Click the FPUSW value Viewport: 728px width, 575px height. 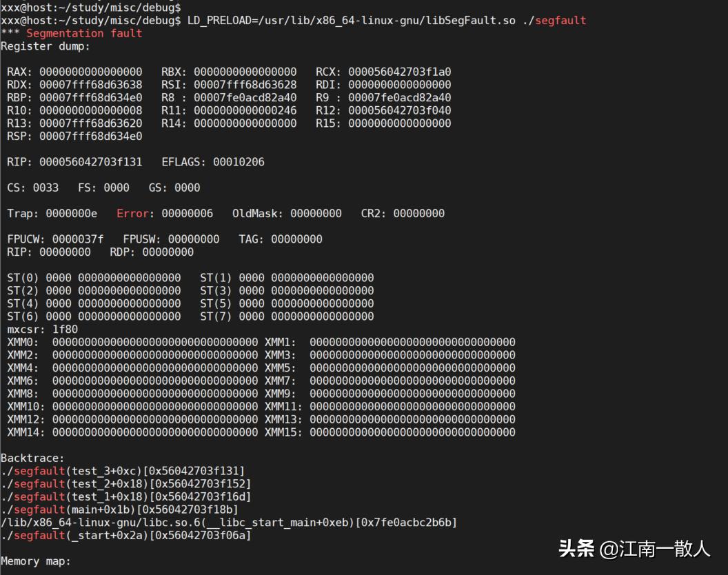click(x=194, y=240)
